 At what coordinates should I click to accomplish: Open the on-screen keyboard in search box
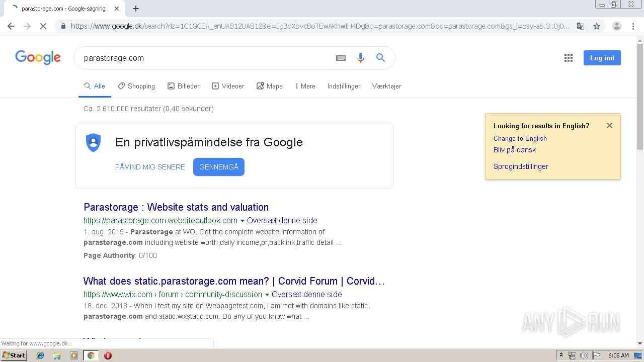tap(341, 58)
